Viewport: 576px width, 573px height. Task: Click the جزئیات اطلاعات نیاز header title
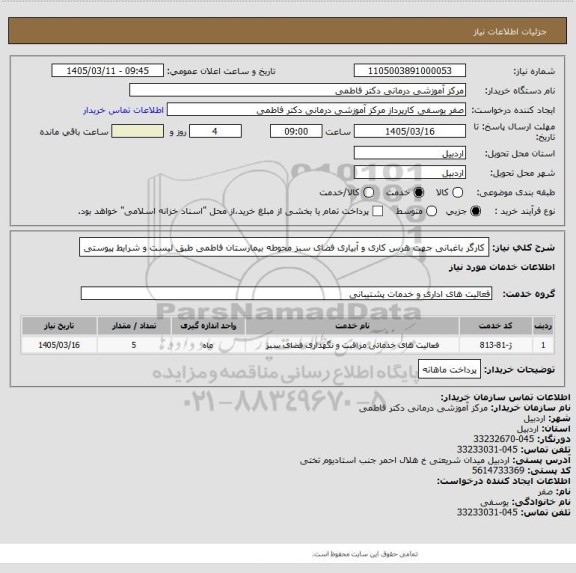[510, 32]
